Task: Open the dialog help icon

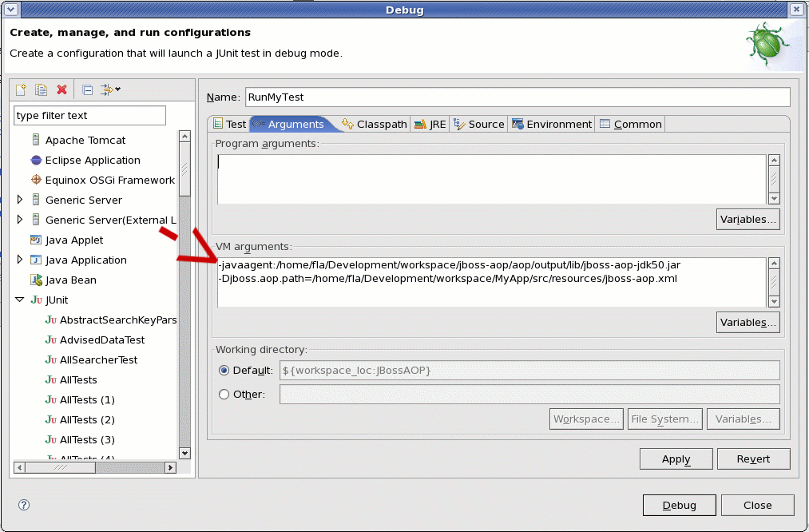Action: tap(24, 505)
